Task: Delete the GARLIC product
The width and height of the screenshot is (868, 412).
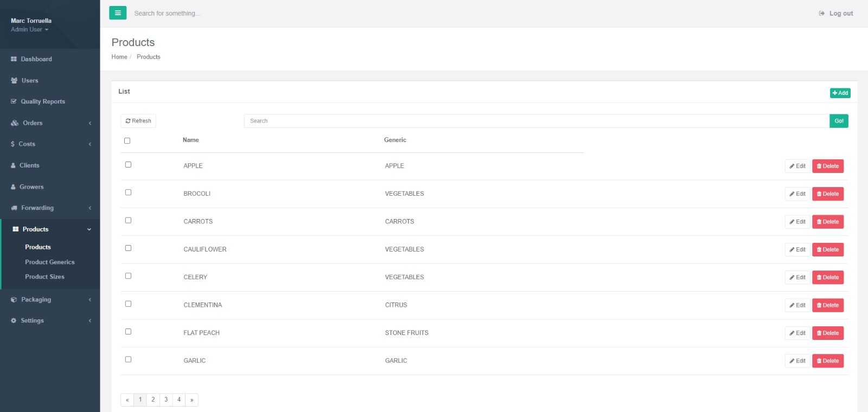Action: 828,361
